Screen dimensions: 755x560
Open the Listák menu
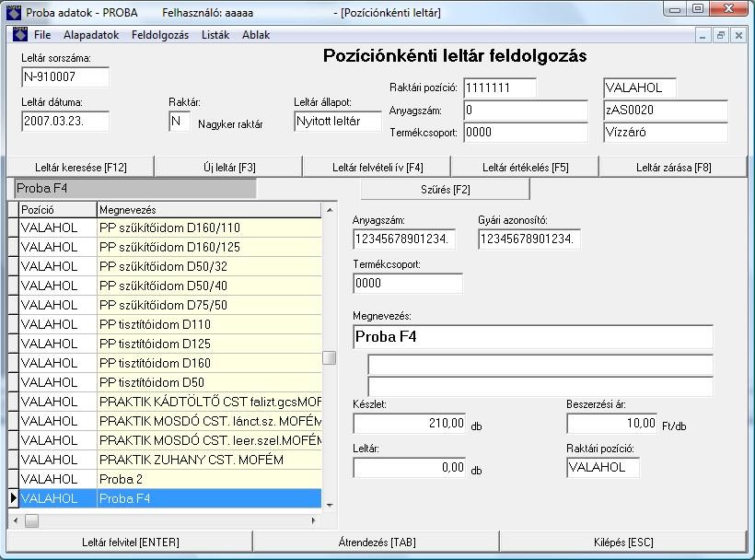tap(215, 35)
